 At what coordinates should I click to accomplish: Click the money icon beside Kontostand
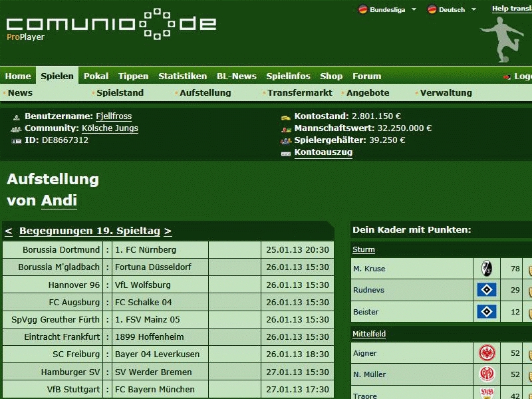286,118
